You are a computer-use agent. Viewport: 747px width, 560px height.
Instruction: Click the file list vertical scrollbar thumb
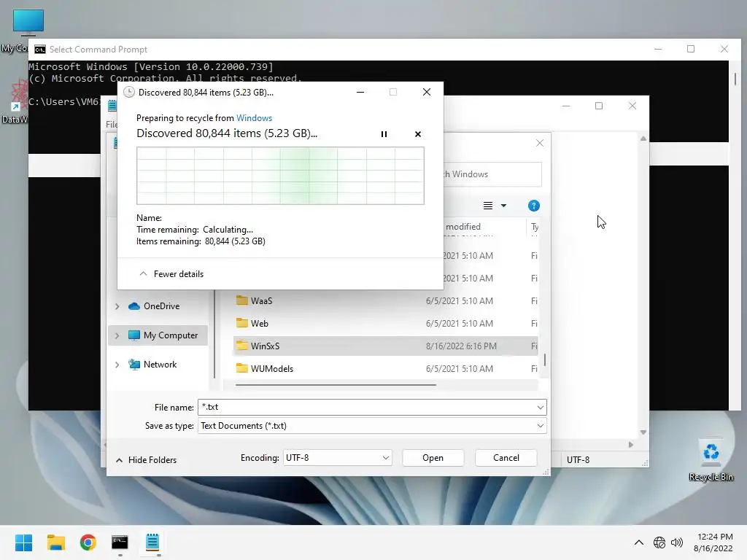[x=544, y=360]
